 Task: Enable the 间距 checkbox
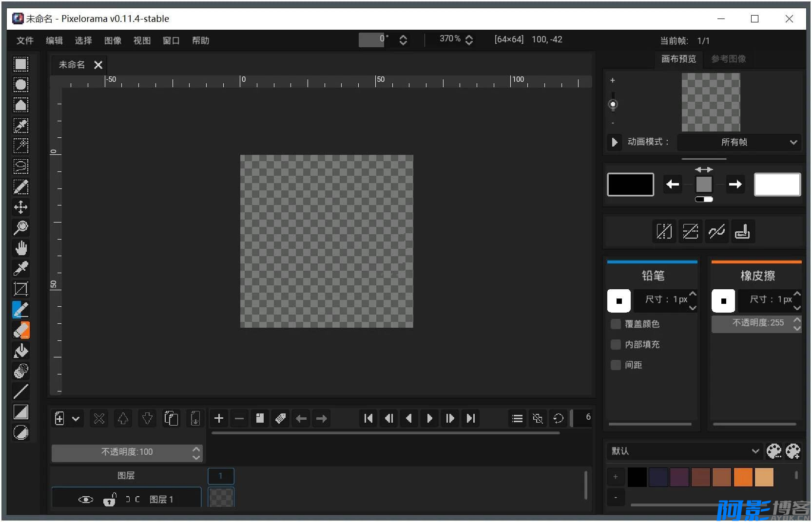coord(616,365)
